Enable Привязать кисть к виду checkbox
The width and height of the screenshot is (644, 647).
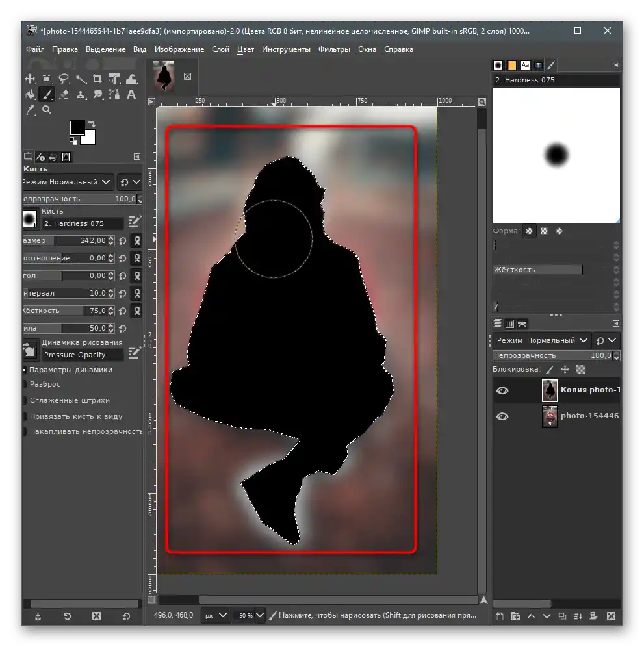[25, 417]
